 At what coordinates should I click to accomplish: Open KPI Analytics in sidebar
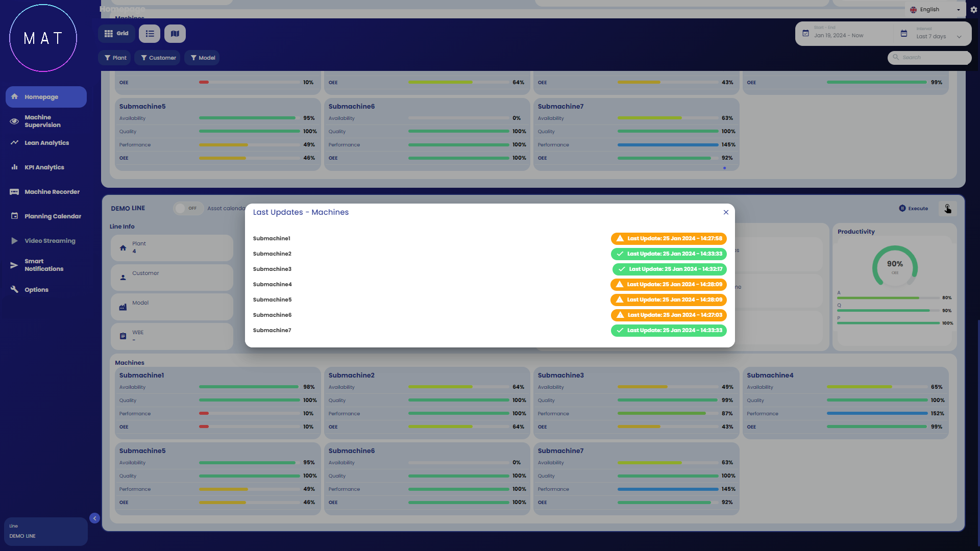point(44,167)
